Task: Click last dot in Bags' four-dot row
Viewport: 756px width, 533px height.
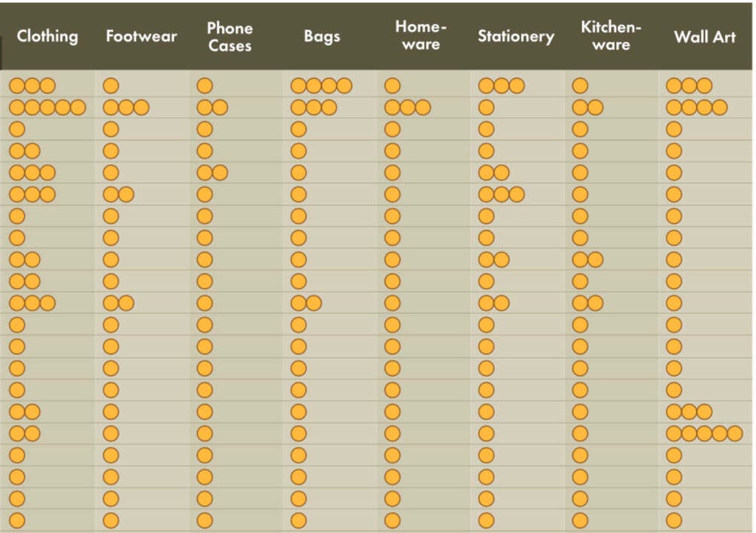Action: click(345, 86)
